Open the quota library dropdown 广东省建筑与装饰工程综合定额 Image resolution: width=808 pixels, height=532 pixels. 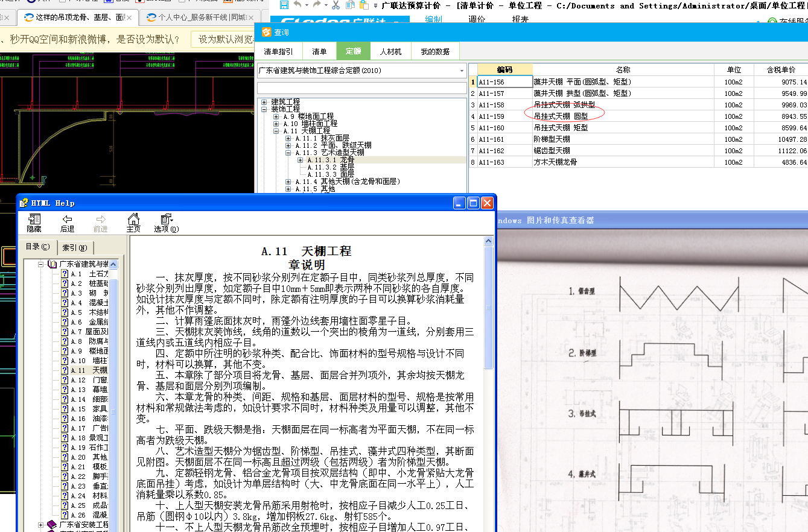462,70
